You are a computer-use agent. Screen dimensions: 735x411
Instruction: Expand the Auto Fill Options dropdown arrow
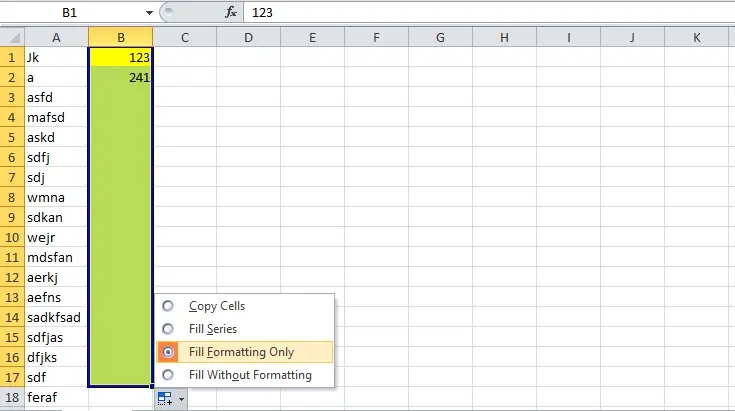pos(181,399)
